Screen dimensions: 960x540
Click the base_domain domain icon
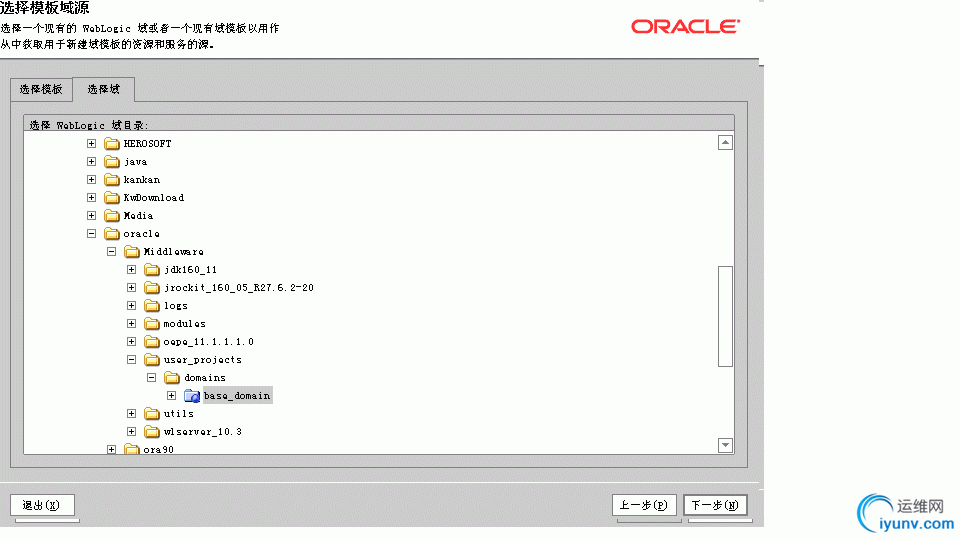pyautogui.click(x=192, y=396)
